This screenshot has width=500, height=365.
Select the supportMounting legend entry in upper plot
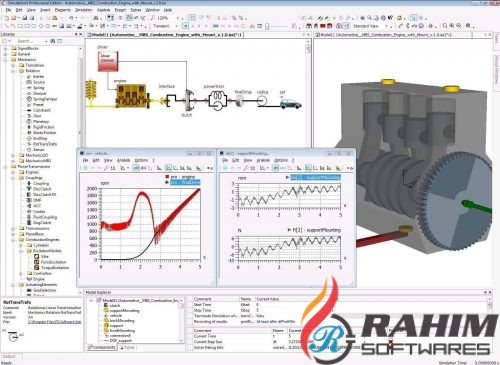tap(315, 177)
